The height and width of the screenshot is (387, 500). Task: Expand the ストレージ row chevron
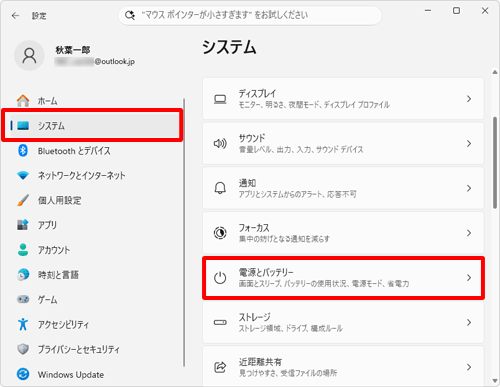tap(469, 322)
